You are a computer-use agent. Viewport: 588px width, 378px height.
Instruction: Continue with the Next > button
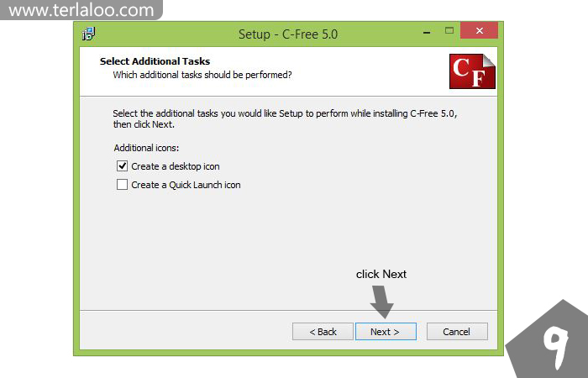386,332
